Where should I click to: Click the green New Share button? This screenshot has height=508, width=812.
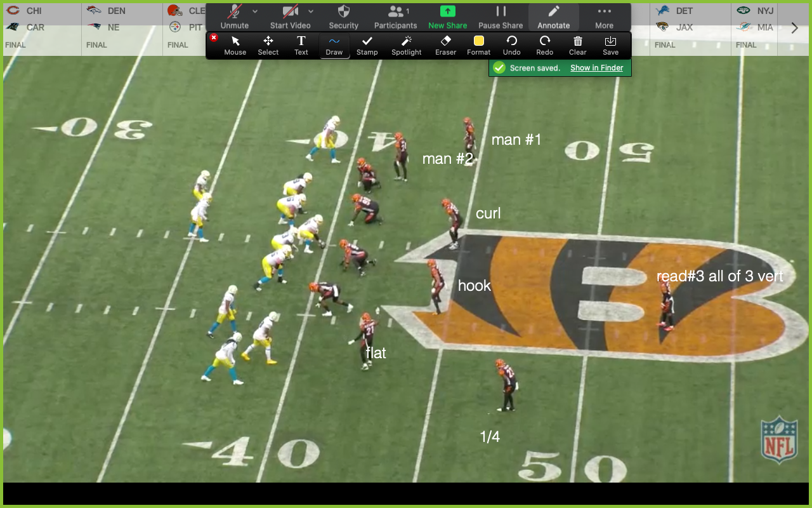click(x=447, y=17)
